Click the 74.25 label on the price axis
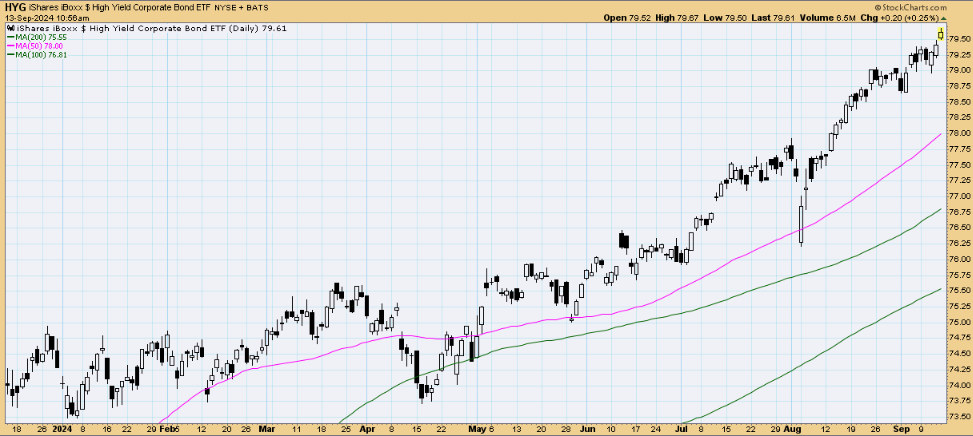This screenshot has width=973, height=436. point(959,370)
